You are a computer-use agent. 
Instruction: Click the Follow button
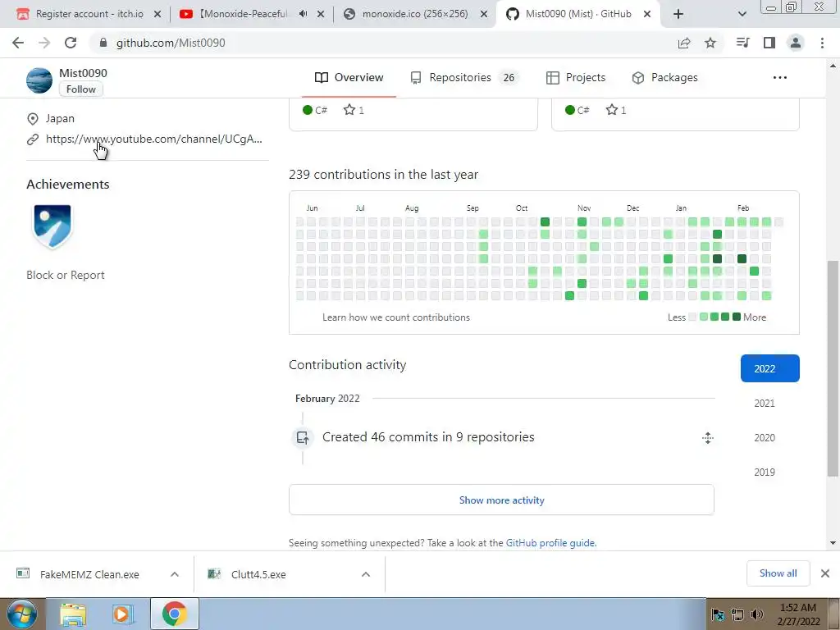(x=81, y=89)
